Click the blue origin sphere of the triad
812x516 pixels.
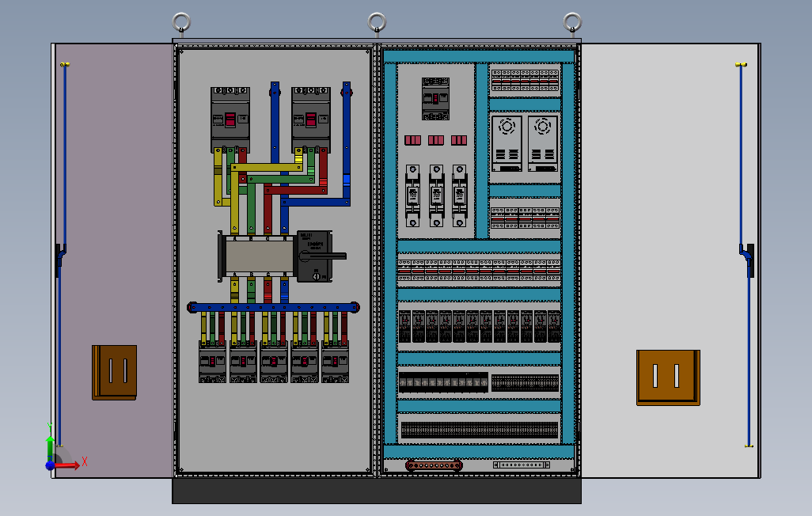(x=50, y=465)
